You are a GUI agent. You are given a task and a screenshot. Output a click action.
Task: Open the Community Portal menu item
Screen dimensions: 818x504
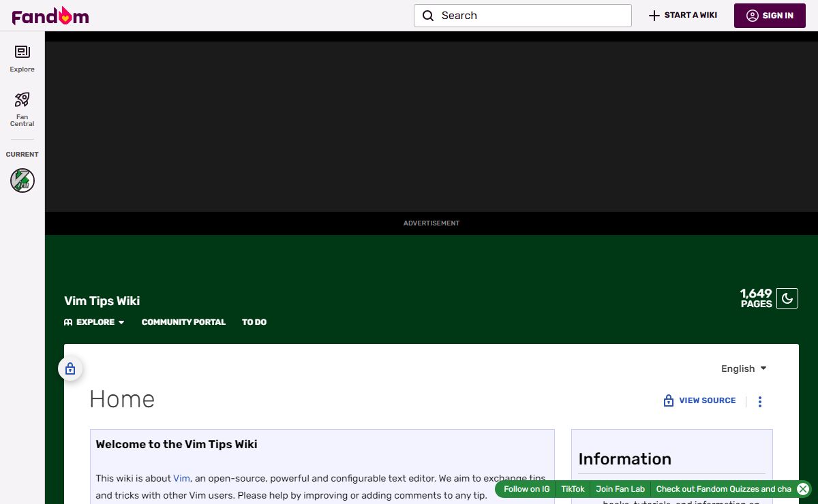[x=183, y=322]
